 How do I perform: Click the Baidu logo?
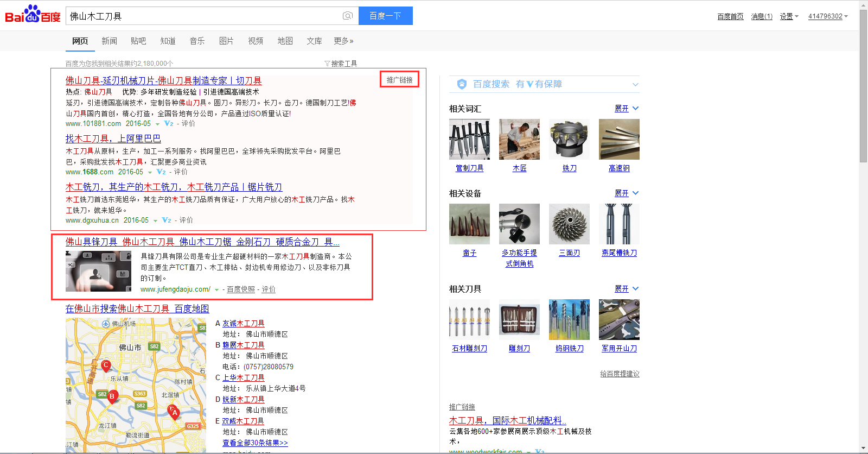33,15
